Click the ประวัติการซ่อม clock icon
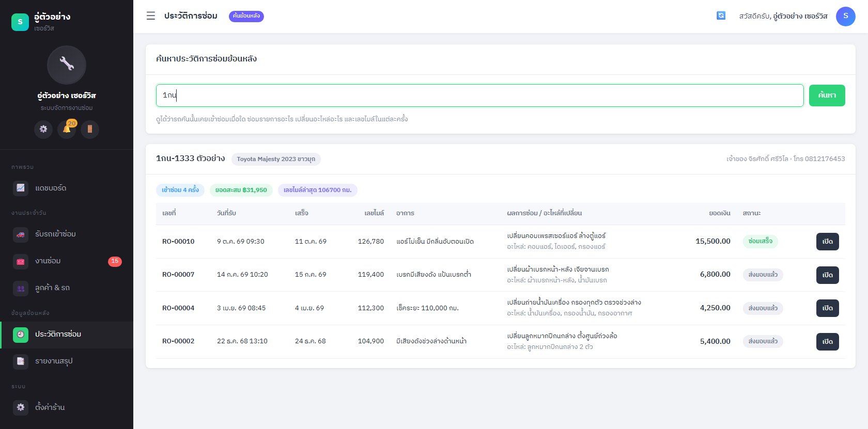The height and width of the screenshot is (429, 868). point(21,335)
